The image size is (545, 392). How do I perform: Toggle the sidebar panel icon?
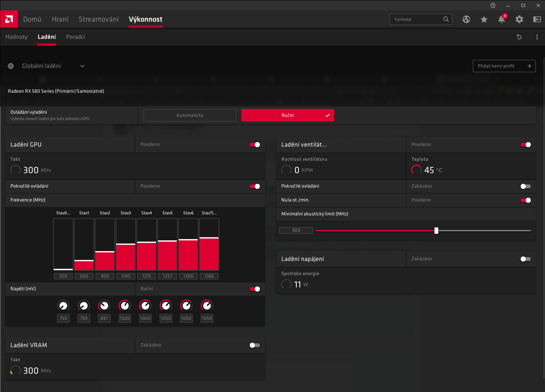pos(537,19)
